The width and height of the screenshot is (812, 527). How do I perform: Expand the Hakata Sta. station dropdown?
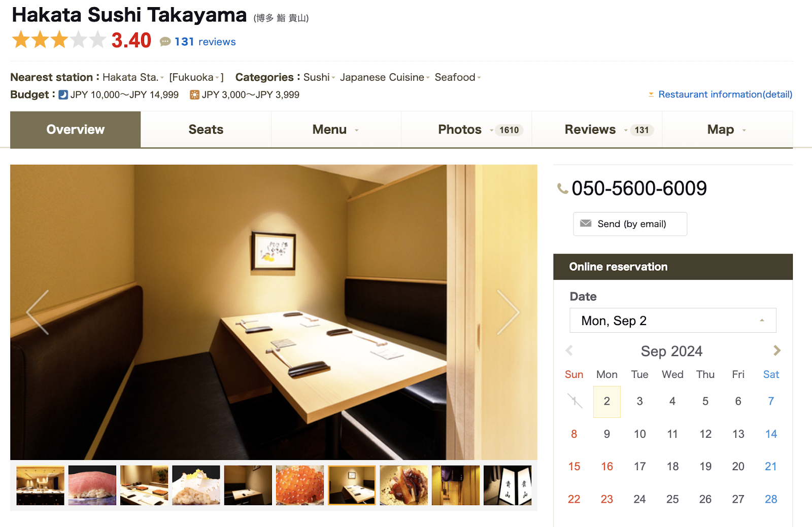point(162,78)
